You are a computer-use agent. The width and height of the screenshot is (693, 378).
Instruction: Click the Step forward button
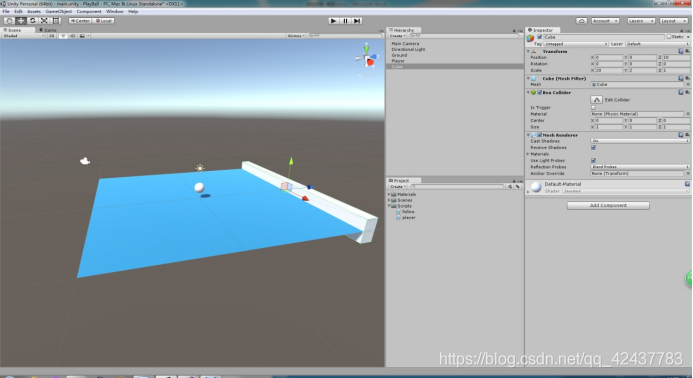coord(357,21)
